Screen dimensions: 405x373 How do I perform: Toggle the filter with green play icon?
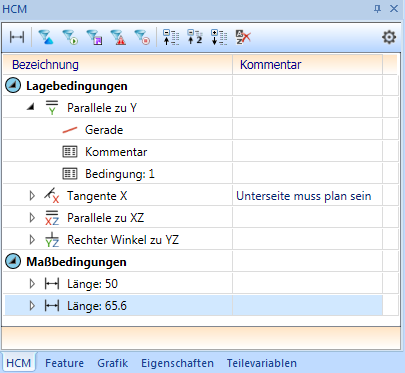pyautogui.click(x=70, y=37)
